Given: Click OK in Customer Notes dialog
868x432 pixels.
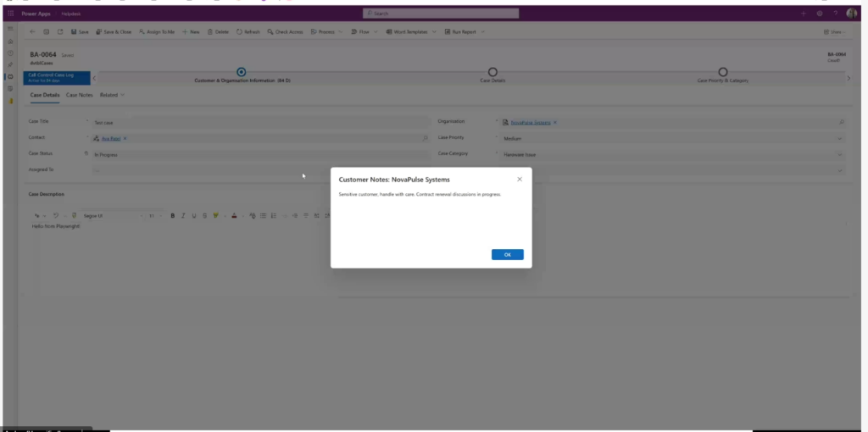Looking at the screenshot, I should 507,254.
